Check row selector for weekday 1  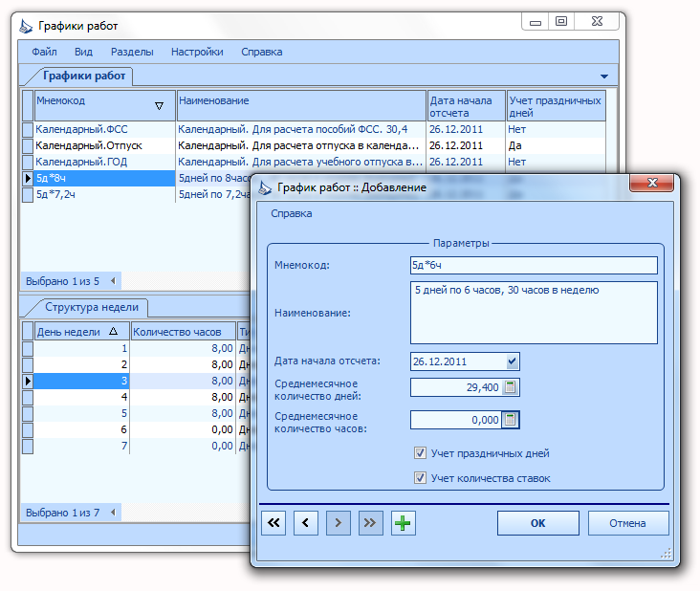[x=28, y=348]
